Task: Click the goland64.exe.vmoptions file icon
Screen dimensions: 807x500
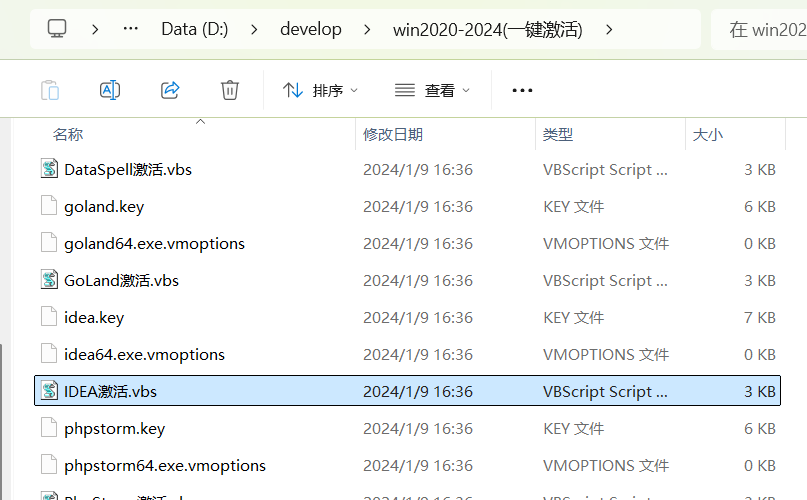Action: pyautogui.click(x=49, y=243)
